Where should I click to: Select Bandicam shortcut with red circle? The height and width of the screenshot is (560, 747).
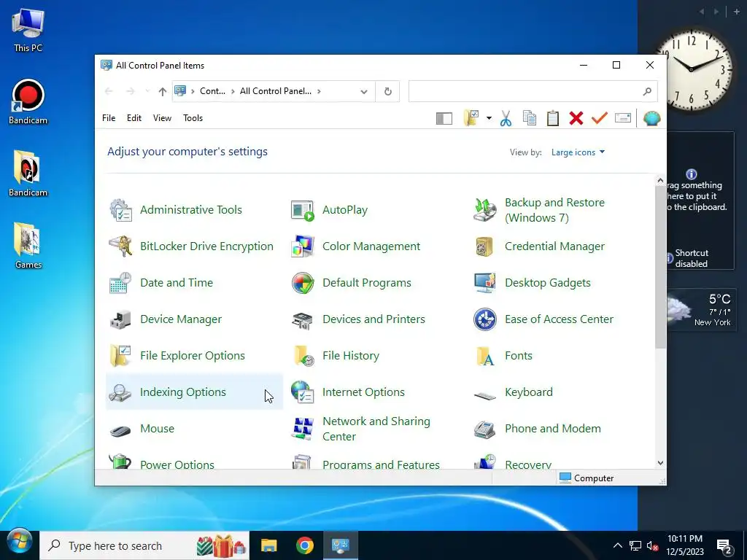coord(28,102)
